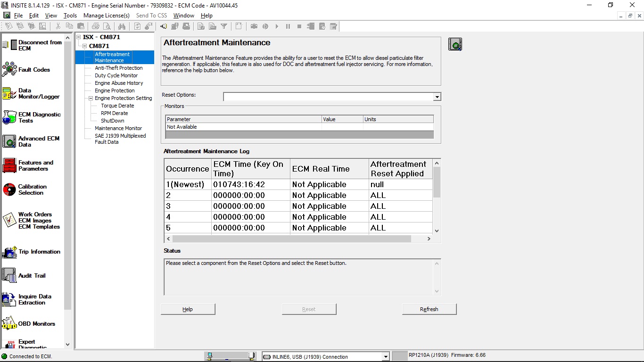Select SAE J1939 Multiplexed Fault Data
This screenshot has height=362, width=644.
[120, 139]
